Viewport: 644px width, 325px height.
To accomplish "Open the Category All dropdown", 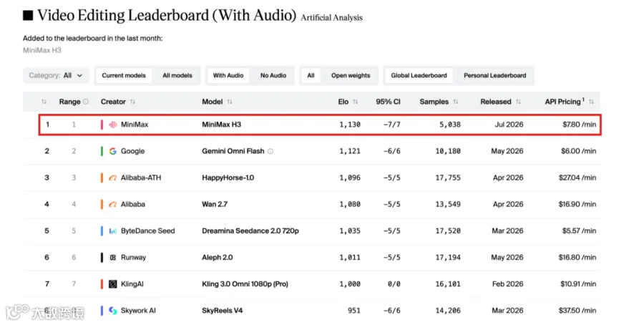I will click(x=56, y=76).
